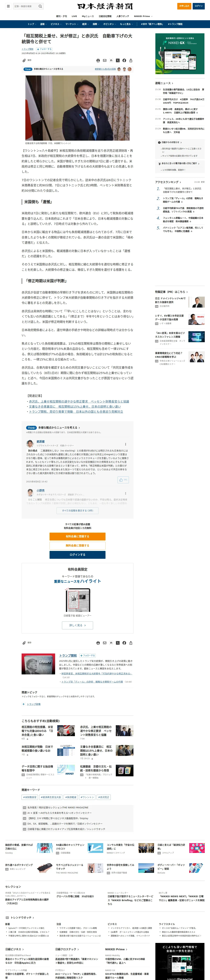
Task: Click the bottom note share icon
Action: click(x=111, y=643)
